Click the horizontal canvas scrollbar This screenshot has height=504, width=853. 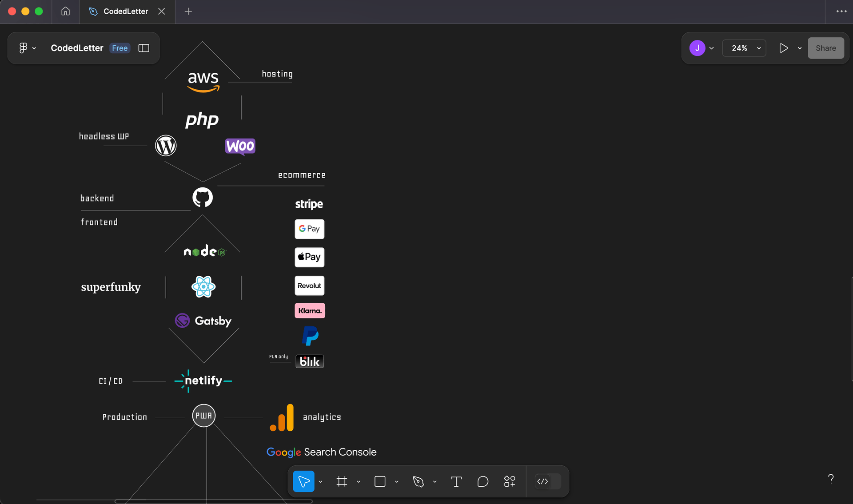point(214,501)
